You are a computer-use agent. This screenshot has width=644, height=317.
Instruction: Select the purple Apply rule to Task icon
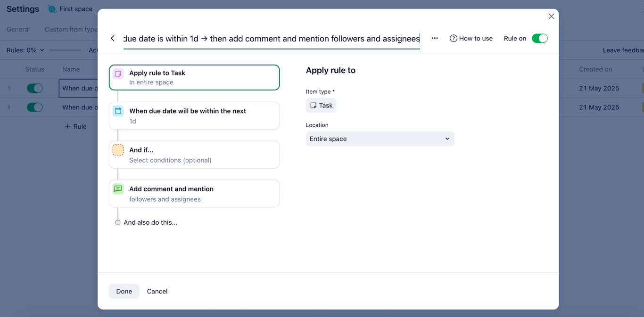(118, 73)
